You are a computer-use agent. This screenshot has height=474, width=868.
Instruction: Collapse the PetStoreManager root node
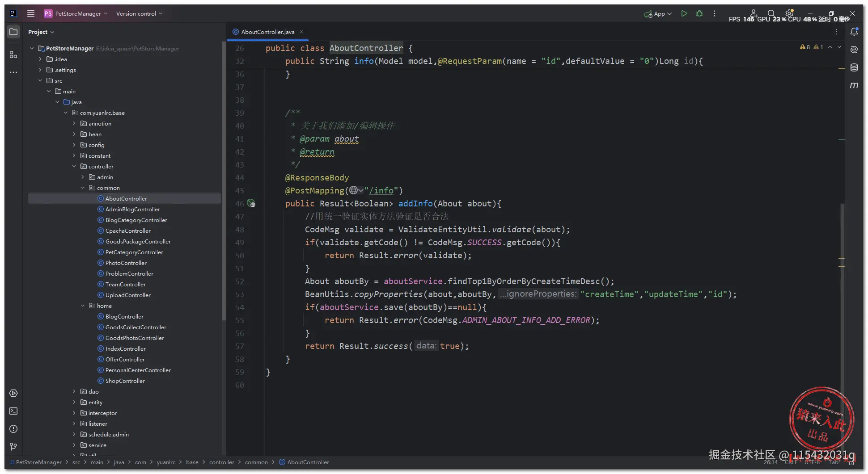32,48
